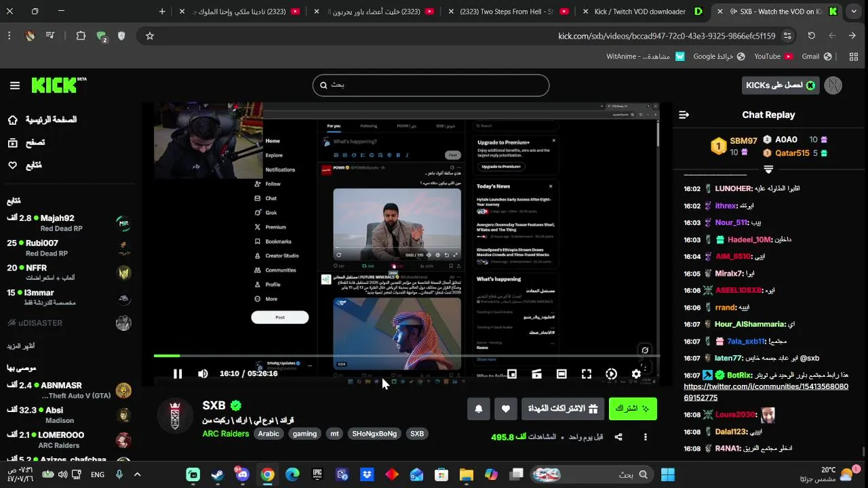Bookmark this page with star icon
The height and width of the screenshot is (488, 868).
coord(150,36)
